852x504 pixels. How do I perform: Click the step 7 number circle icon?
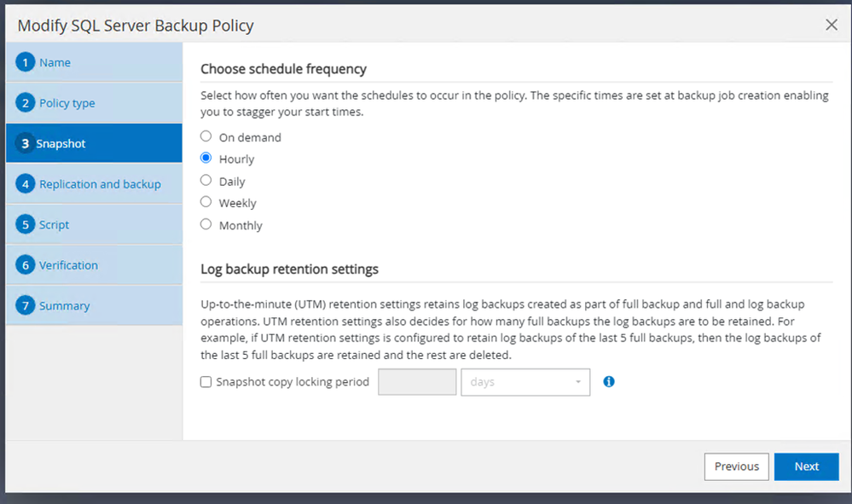[26, 306]
